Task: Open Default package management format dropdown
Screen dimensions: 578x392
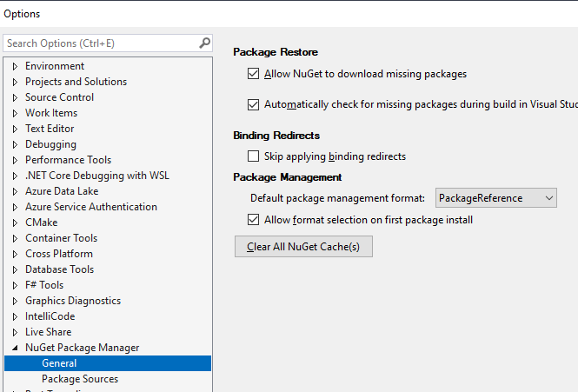Action: click(495, 198)
